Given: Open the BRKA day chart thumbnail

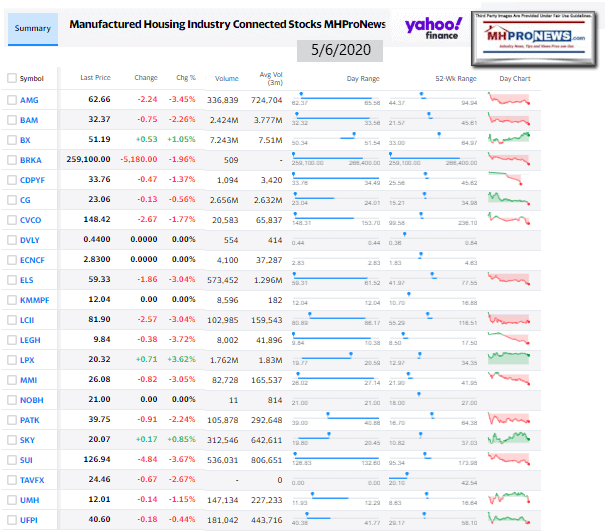Looking at the screenshot, I should (x=510, y=158).
